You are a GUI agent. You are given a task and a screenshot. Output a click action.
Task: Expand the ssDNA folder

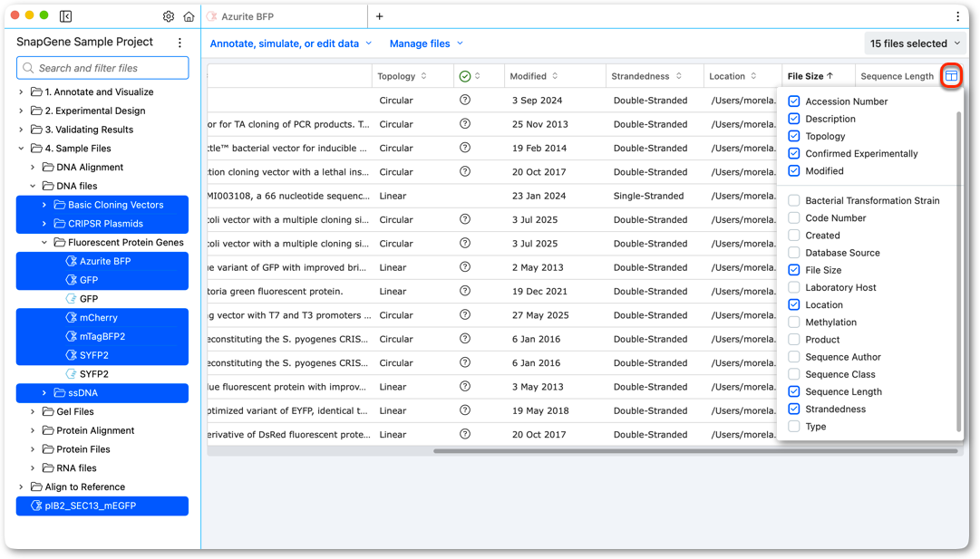pos(44,393)
